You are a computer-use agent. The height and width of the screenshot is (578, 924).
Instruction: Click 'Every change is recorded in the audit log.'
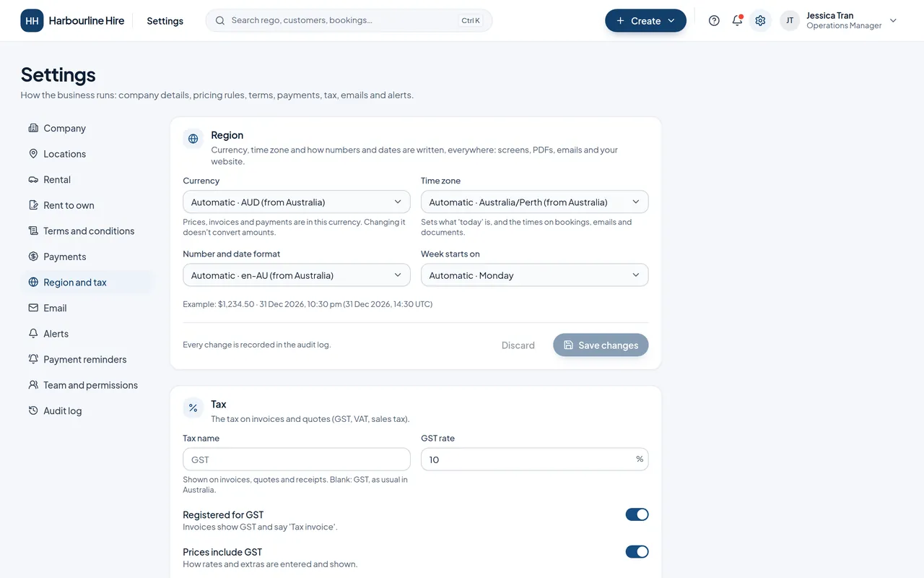pos(257,345)
